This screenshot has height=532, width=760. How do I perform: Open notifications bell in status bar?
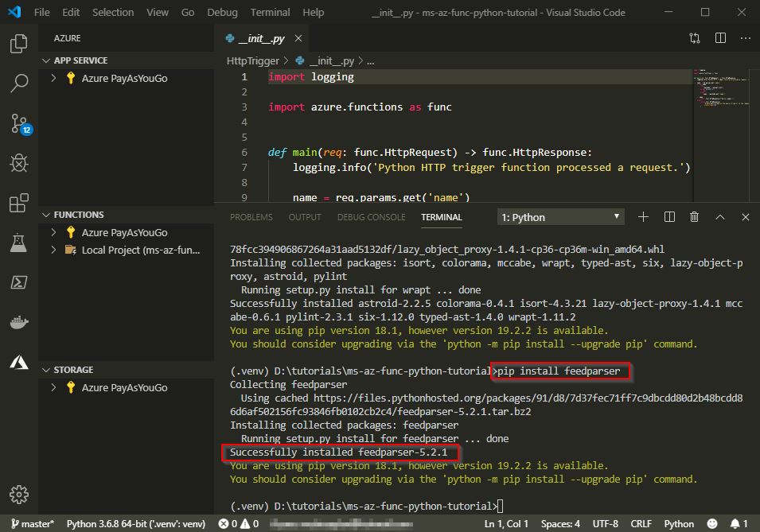739,524
